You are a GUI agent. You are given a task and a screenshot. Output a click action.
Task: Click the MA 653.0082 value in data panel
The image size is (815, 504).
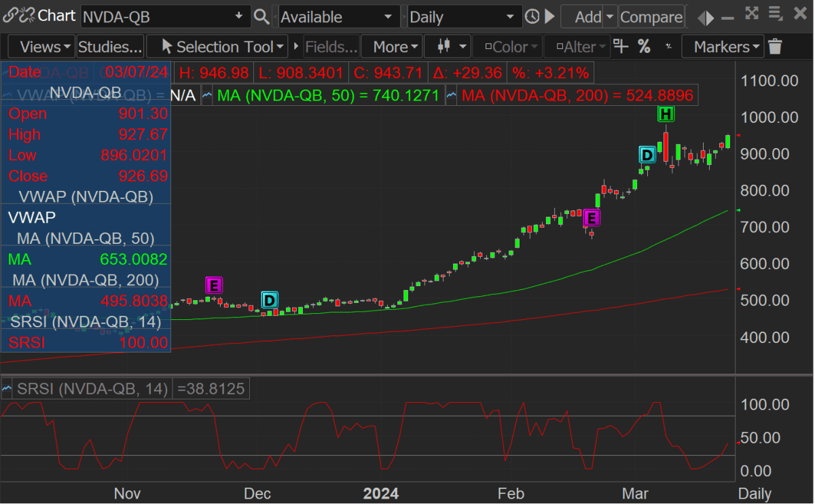tap(133, 259)
